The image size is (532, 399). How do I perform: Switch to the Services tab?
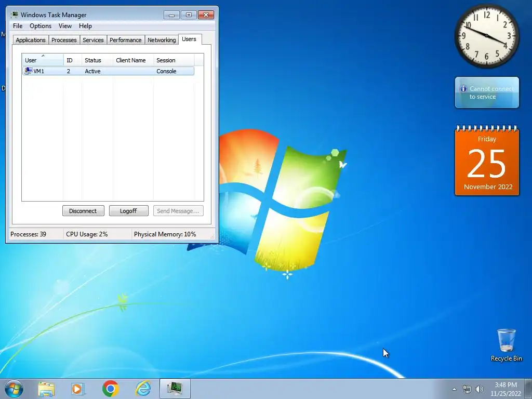click(x=93, y=40)
